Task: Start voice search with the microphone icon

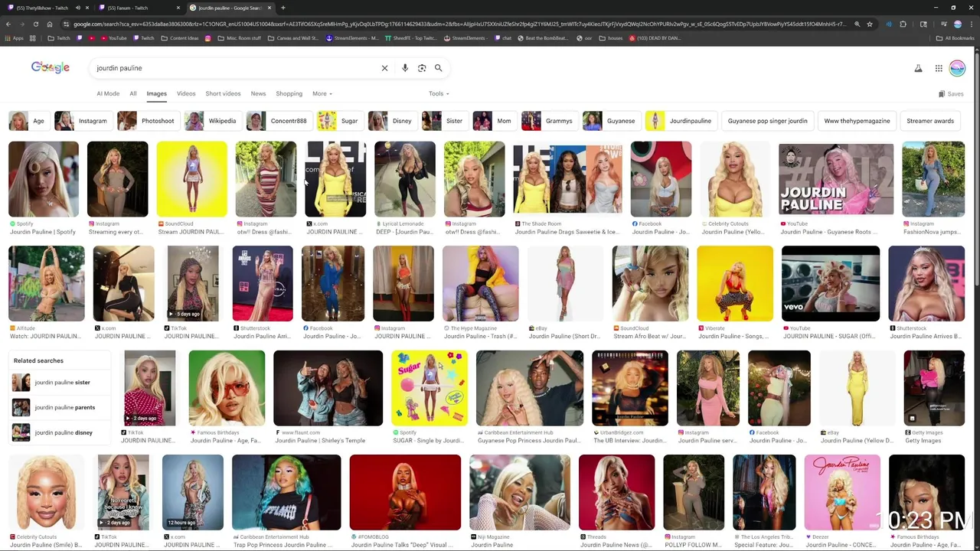Action: pos(405,68)
